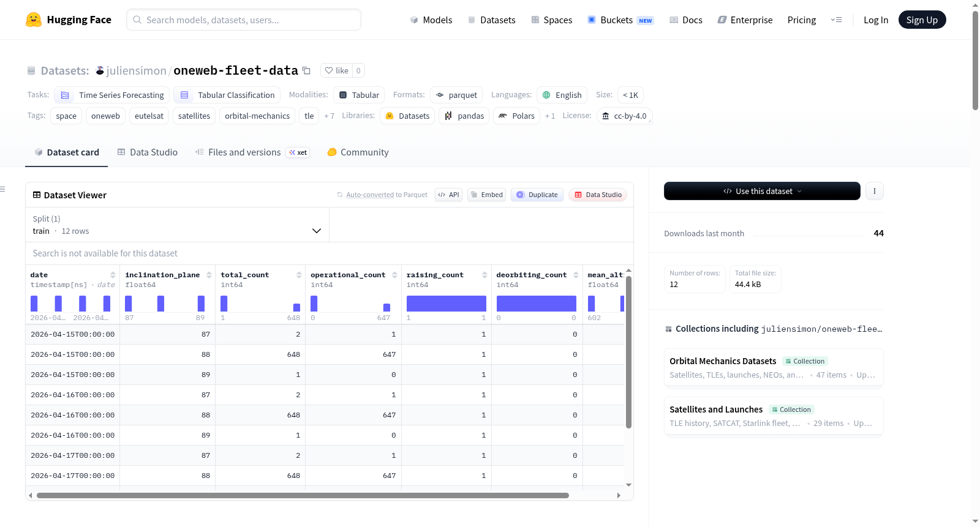Open the left sidebar table-of-contents icon
Screen dimensions: 980x527
pyautogui.click(x=2, y=189)
